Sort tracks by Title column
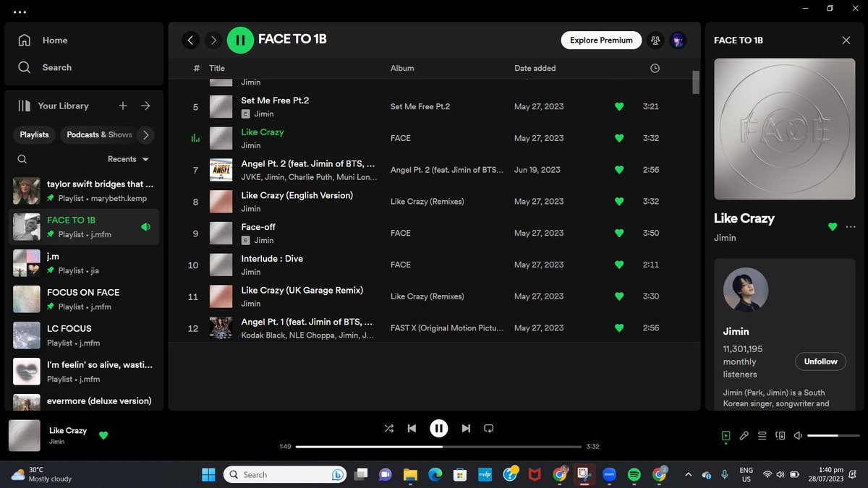 coord(217,68)
